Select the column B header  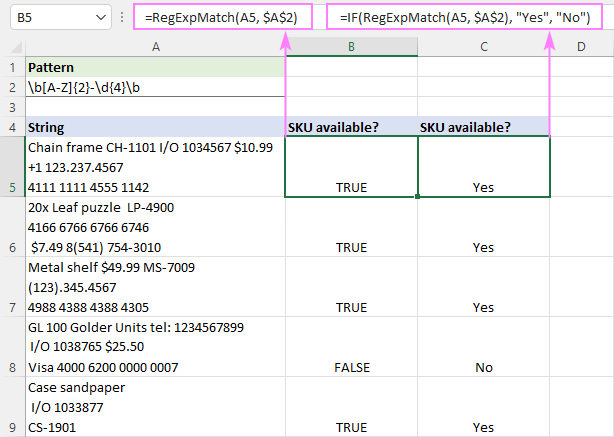pyautogui.click(x=351, y=47)
